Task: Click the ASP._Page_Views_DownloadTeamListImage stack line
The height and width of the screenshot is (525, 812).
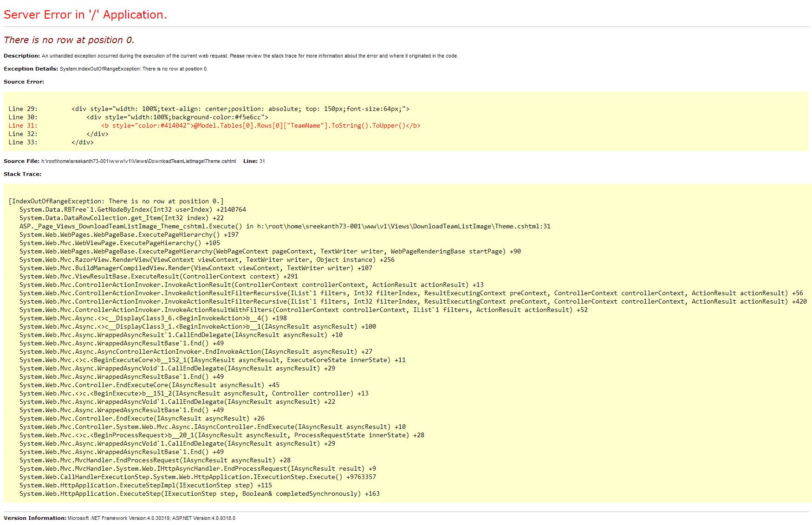Action: pyautogui.click(x=285, y=227)
